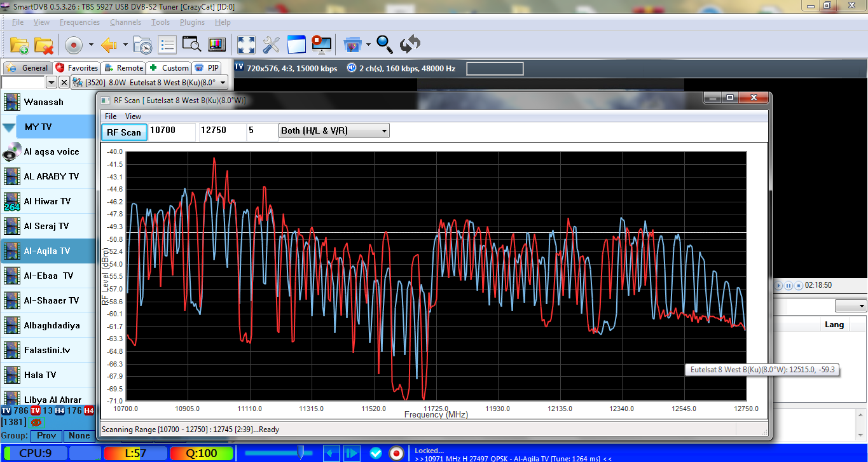Switch to the General tab
Image resolution: width=868 pixels, height=462 pixels.
[x=27, y=67]
